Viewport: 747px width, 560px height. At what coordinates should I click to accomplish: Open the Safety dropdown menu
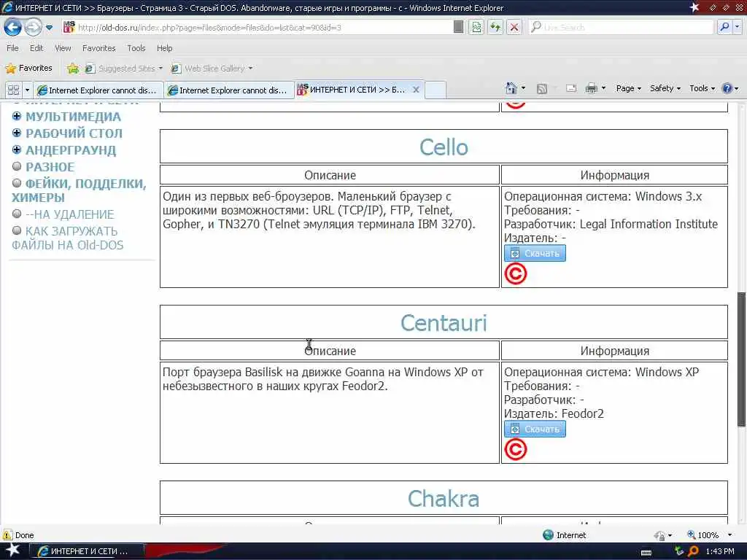[x=665, y=88]
